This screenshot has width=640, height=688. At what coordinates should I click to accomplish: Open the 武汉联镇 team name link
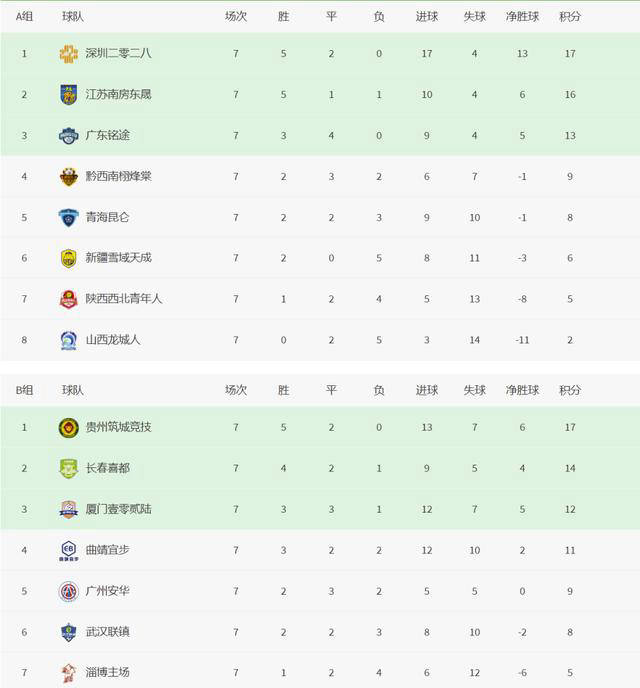[x=107, y=632]
